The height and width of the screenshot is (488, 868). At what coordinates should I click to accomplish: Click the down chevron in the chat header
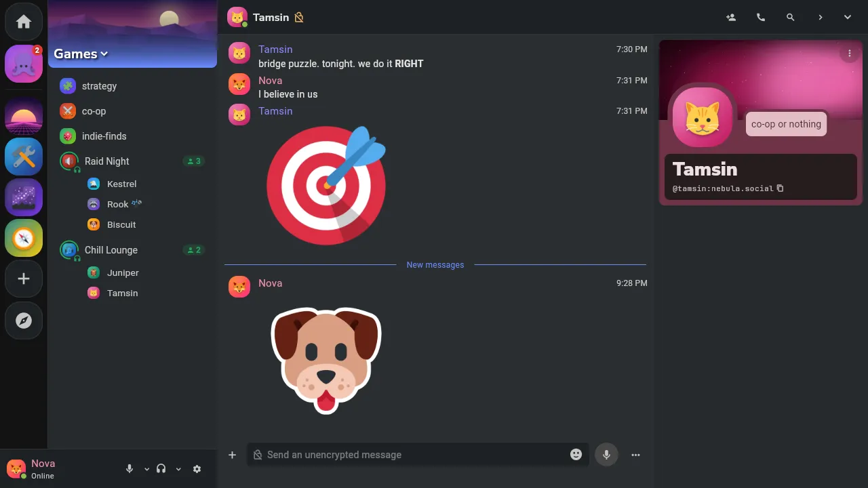(848, 18)
